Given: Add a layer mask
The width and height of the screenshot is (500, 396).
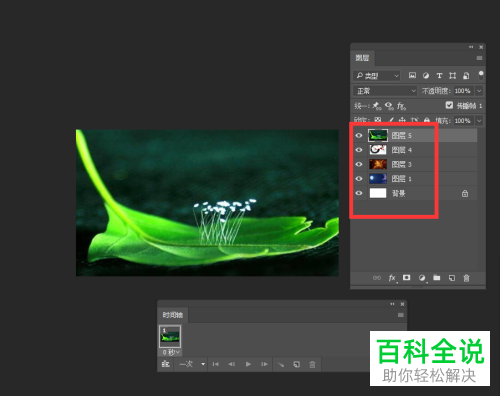Looking at the screenshot, I should (406, 277).
